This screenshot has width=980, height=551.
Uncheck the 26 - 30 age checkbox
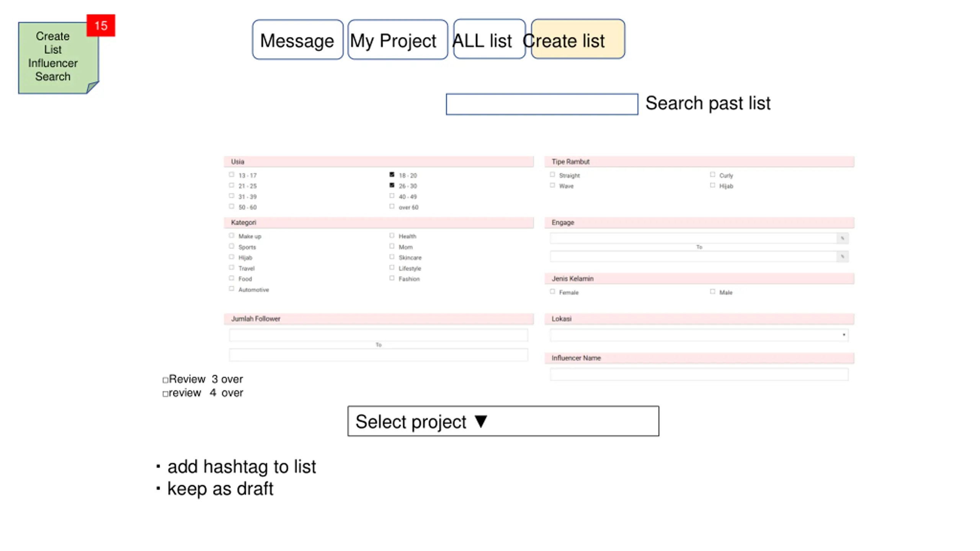coord(392,185)
